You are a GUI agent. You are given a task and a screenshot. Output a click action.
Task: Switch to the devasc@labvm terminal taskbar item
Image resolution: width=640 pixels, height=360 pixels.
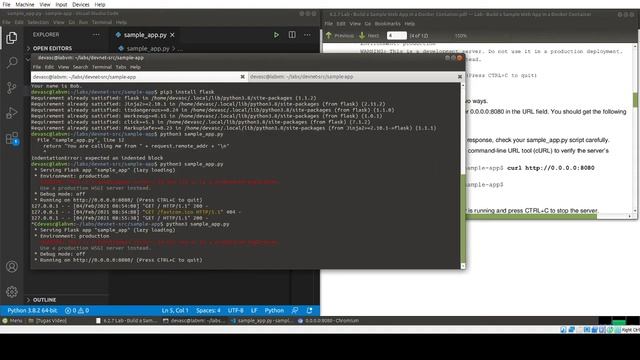click(x=194, y=321)
